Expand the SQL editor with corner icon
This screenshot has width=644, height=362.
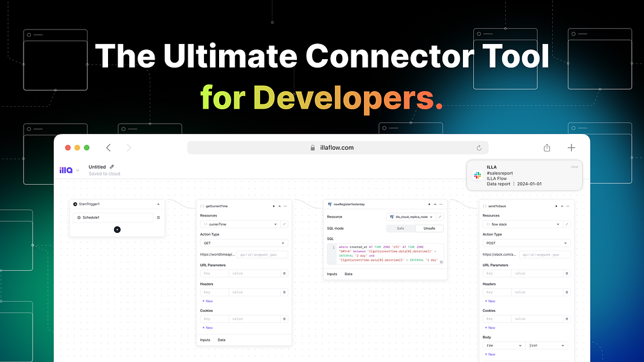click(442, 262)
